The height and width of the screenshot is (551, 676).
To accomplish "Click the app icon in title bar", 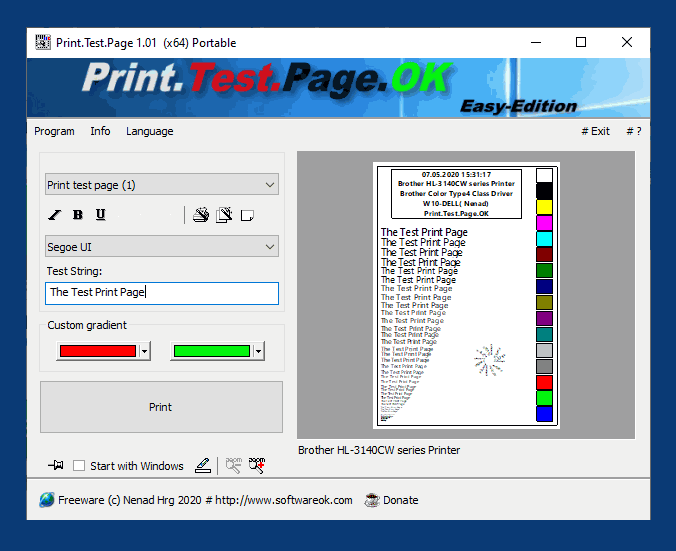I will click(x=43, y=42).
